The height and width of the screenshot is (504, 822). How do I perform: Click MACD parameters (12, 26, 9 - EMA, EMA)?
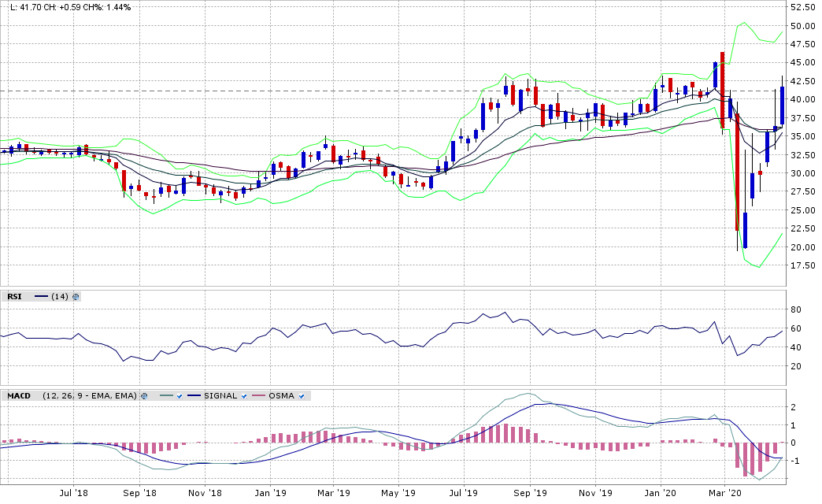90,395
